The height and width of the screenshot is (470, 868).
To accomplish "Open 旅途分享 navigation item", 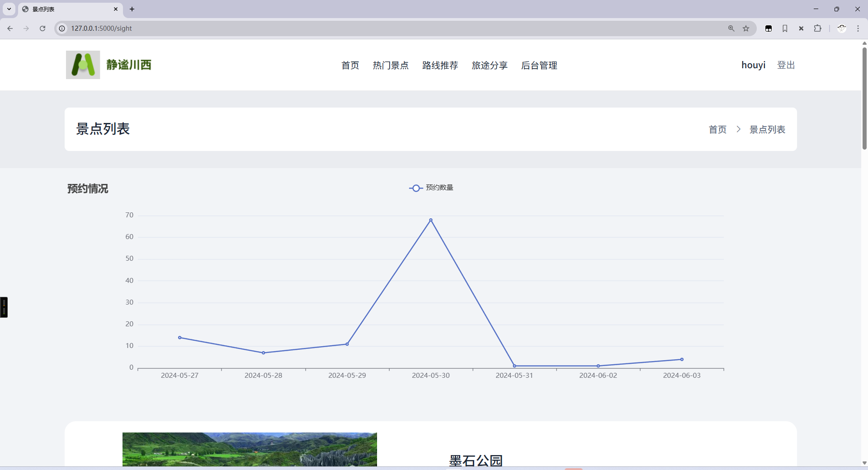I will 490,65.
